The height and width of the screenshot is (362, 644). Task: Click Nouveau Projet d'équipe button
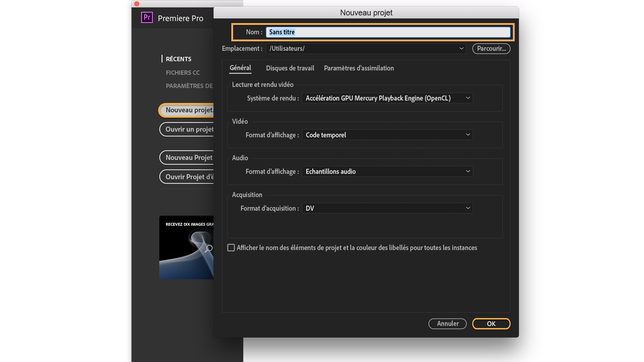[186, 158]
